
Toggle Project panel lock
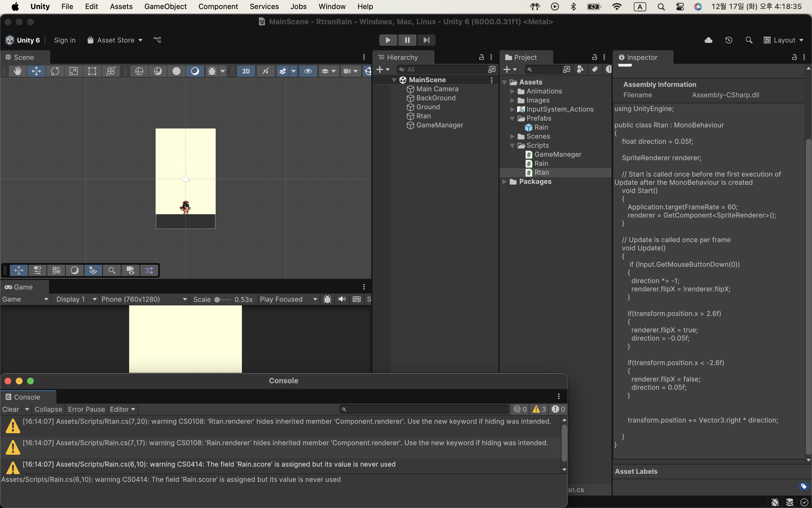click(595, 57)
